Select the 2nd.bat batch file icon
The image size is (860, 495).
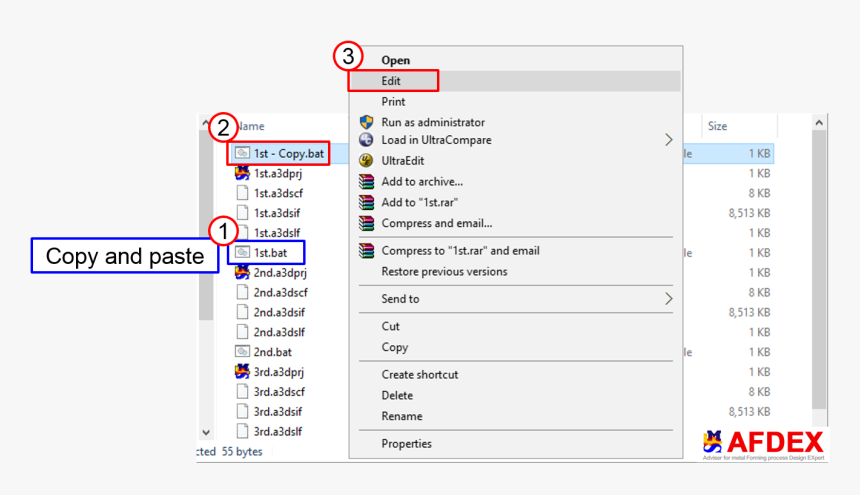[x=242, y=352]
